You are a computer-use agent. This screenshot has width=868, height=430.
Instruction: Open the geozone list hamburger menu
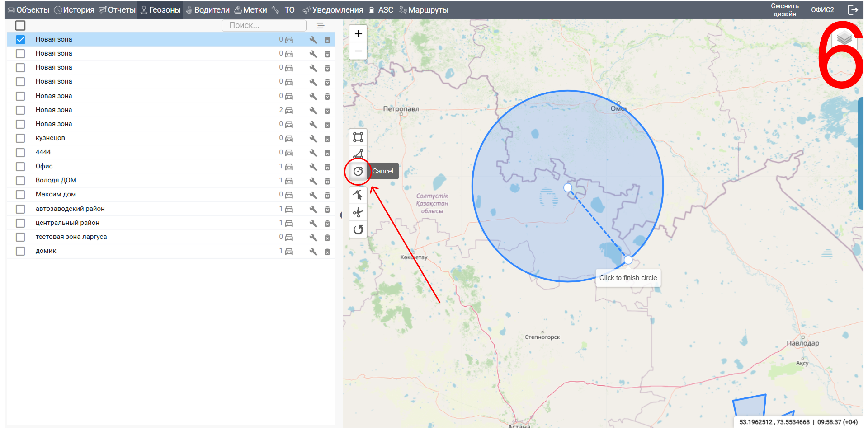[x=321, y=26]
